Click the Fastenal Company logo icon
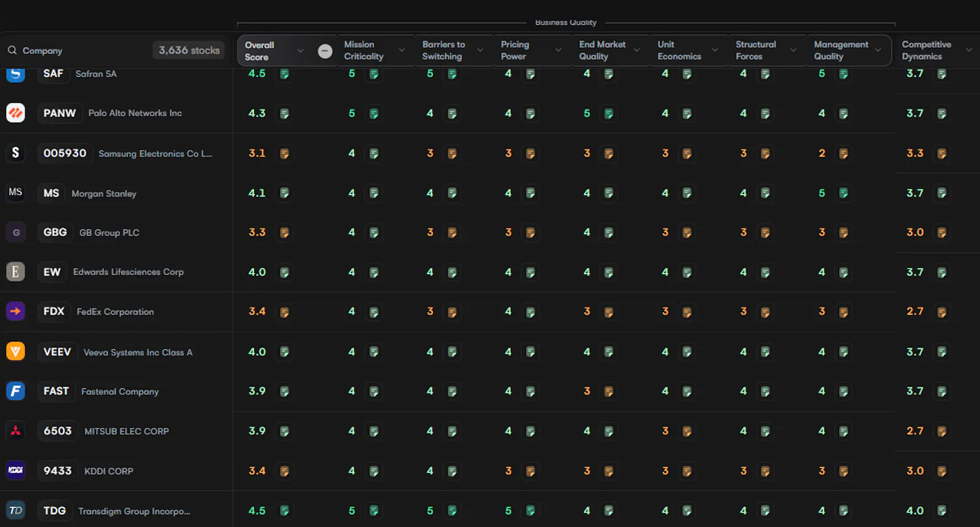 click(15, 391)
